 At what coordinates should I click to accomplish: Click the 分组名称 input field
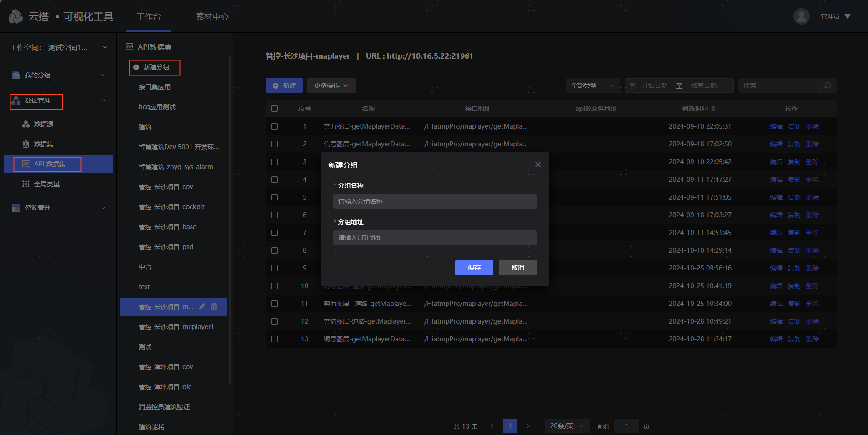(435, 201)
